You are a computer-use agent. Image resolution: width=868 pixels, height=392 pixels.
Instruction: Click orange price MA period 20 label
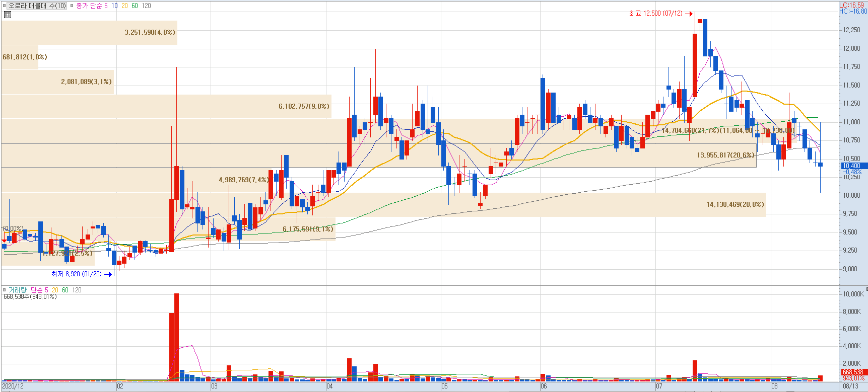tap(124, 6)
